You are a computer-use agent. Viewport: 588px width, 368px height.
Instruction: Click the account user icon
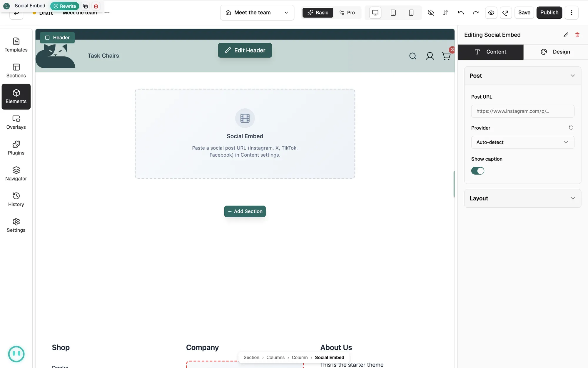coord(430,56)
